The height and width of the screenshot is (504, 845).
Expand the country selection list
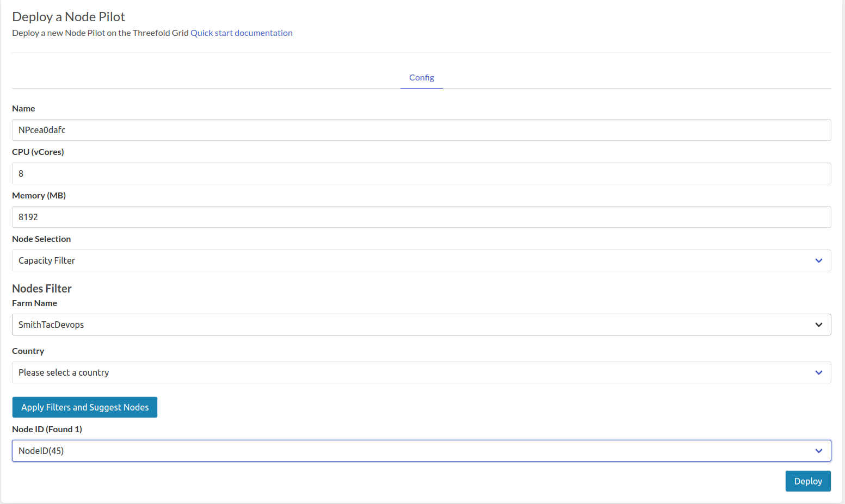pos(381,372)
